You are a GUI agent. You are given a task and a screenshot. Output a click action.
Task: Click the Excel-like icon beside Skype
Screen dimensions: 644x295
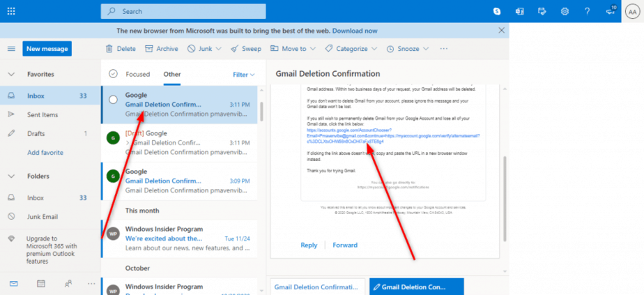[x=519, y=11]
